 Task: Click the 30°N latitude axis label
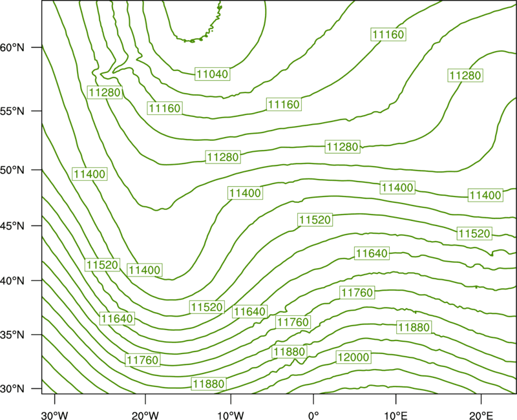[x=12, y=389]
